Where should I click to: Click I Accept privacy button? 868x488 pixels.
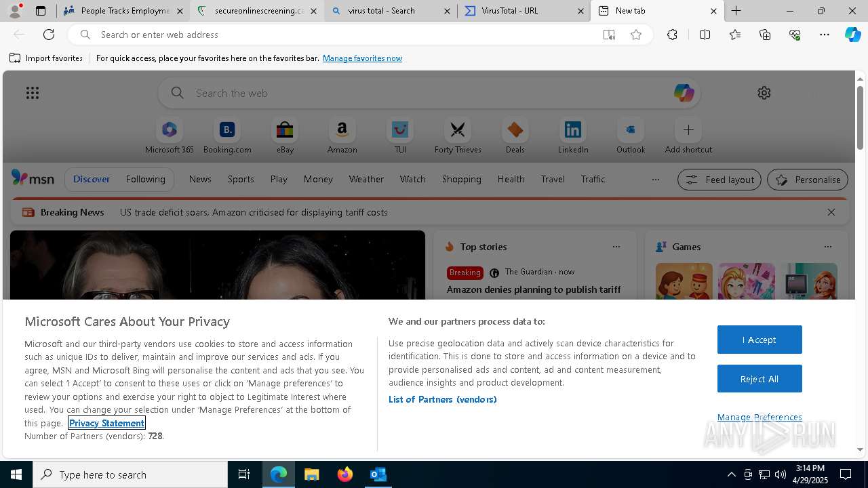[x=759, y=340]
